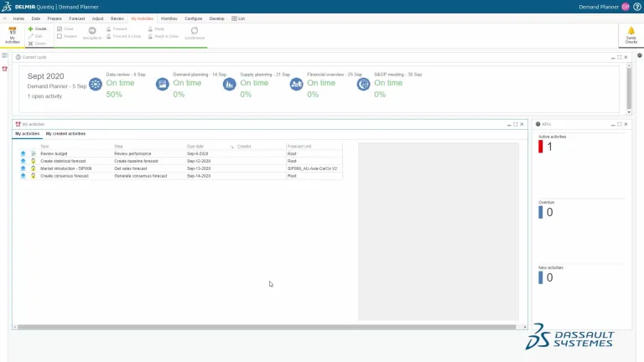Click scroll-down arrow of Current cycle panel

629,112
